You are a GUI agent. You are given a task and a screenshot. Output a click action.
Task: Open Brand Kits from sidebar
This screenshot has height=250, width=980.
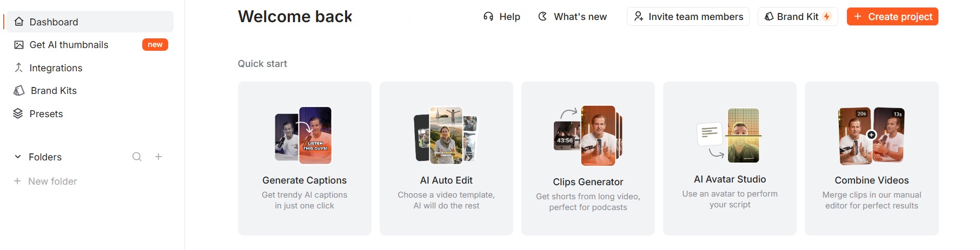[x=54, y=91]
